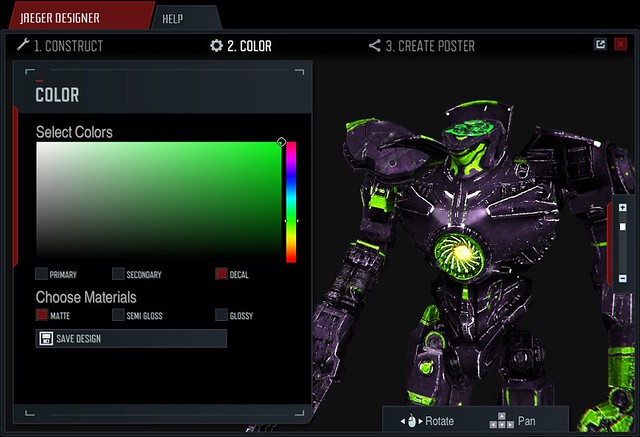
Task: Click the share icon beside Create Poster
Action: click(x=374, y=46)
